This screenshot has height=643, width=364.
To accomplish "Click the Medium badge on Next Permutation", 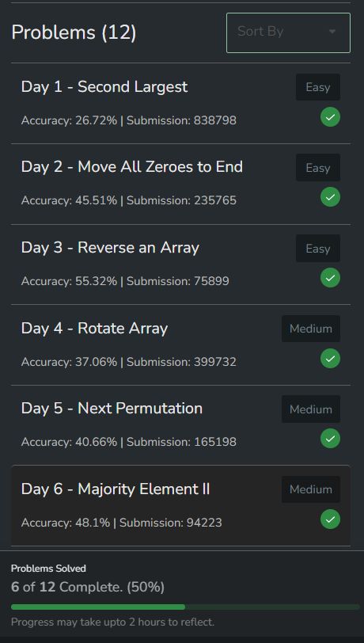I will (x=311, y=409).
